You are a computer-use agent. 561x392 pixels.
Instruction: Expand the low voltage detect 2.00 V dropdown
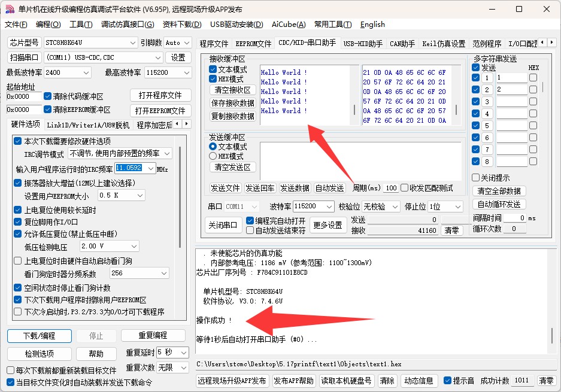pyautogui.click(x=134, y=246)
